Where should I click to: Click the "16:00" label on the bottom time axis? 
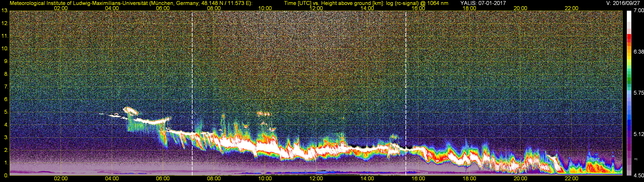(418, 179)
